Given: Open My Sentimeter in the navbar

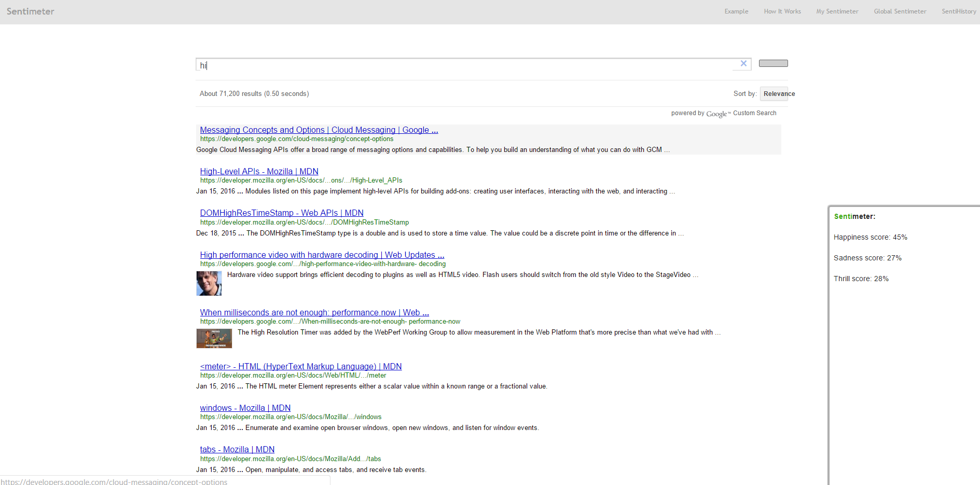Looking at the screenshot, I should (837, 11).
